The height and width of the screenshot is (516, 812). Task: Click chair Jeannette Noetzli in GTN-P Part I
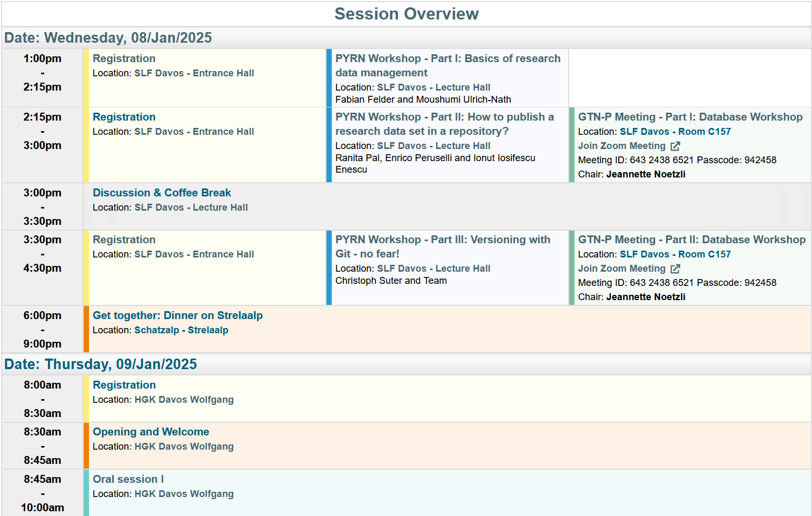point(646,174)
